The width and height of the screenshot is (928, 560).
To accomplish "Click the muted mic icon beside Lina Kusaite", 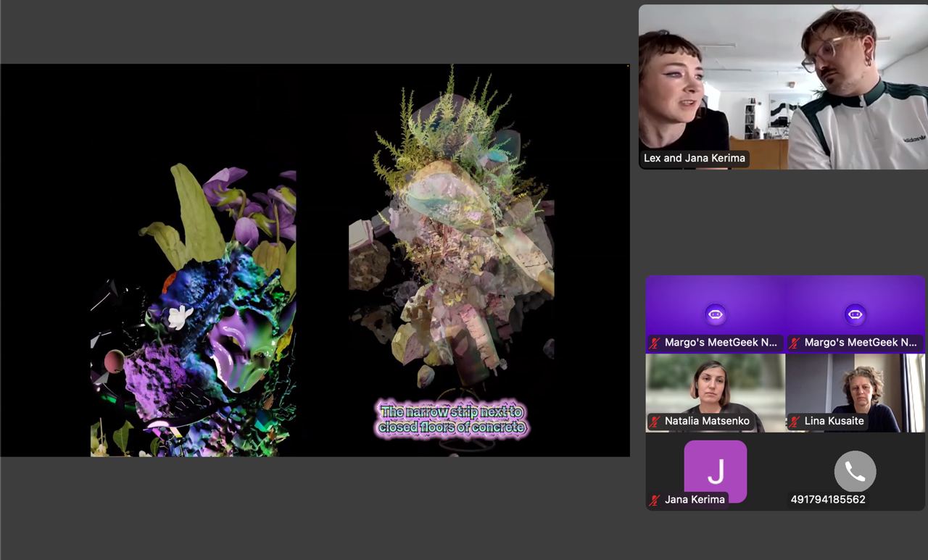I will pyautogui.click(x=795, y=421).
